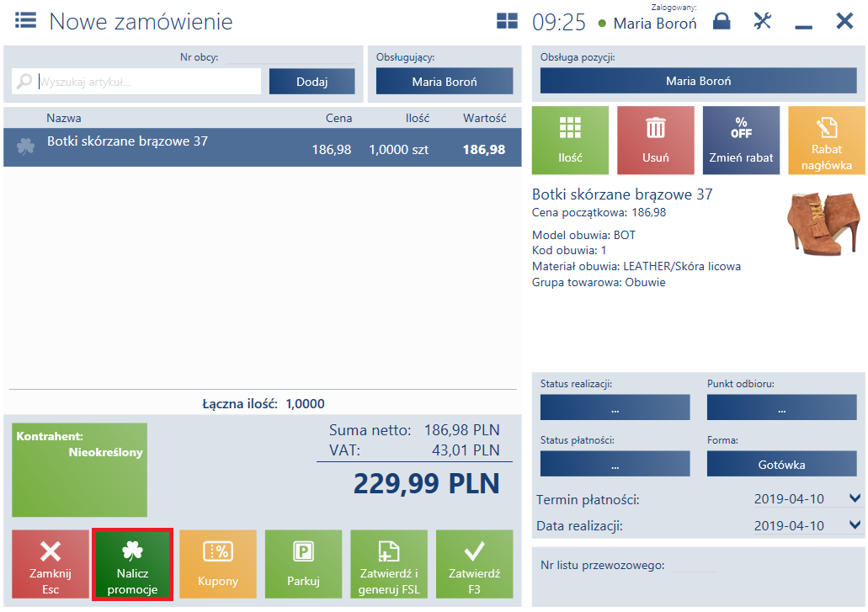Open settings with the wrench tools icon

coord(762,21)
